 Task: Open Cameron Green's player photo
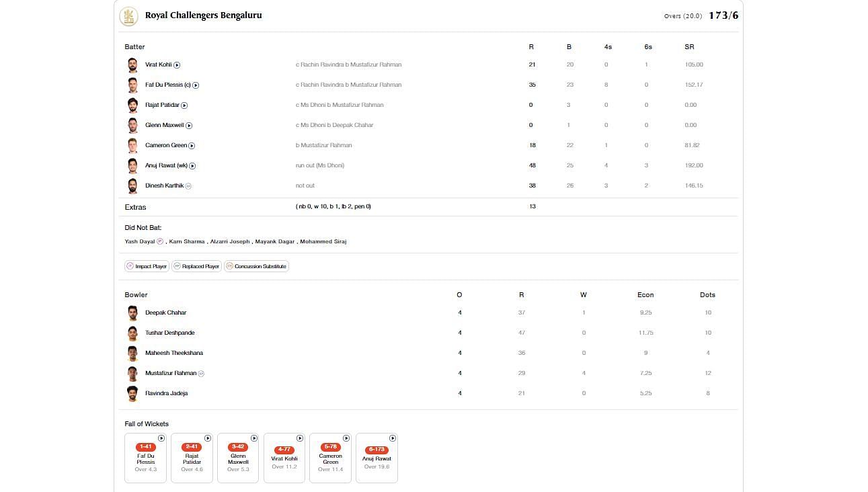(132, 146)
